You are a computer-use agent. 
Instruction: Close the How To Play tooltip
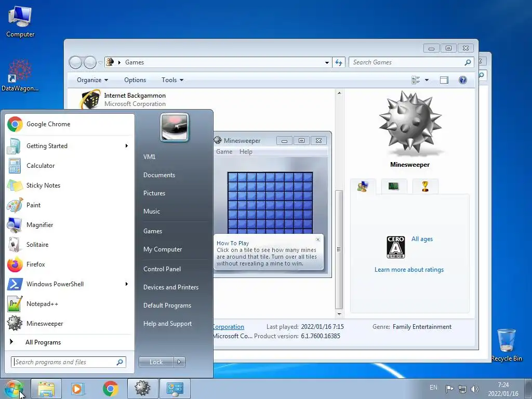point(318,240)
